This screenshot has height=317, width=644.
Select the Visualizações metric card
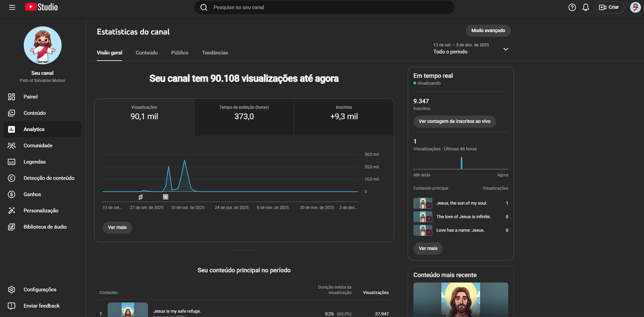(x=144, y=117)
